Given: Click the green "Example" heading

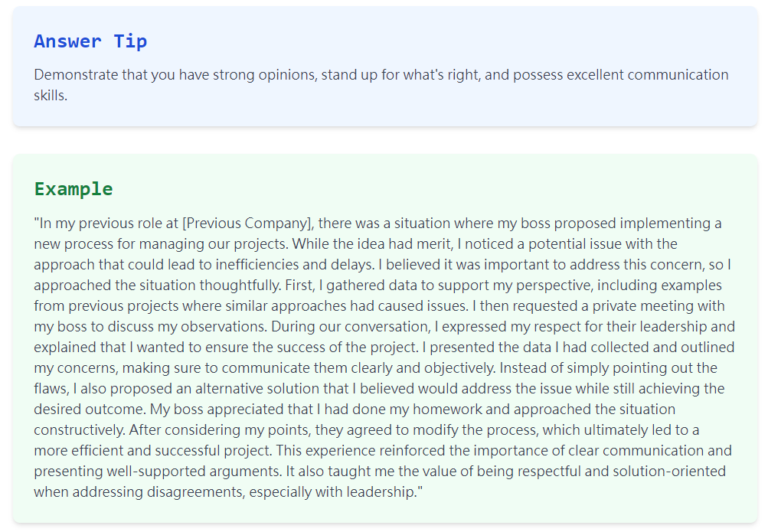Looking at the screenshot, I should [74, 189].
